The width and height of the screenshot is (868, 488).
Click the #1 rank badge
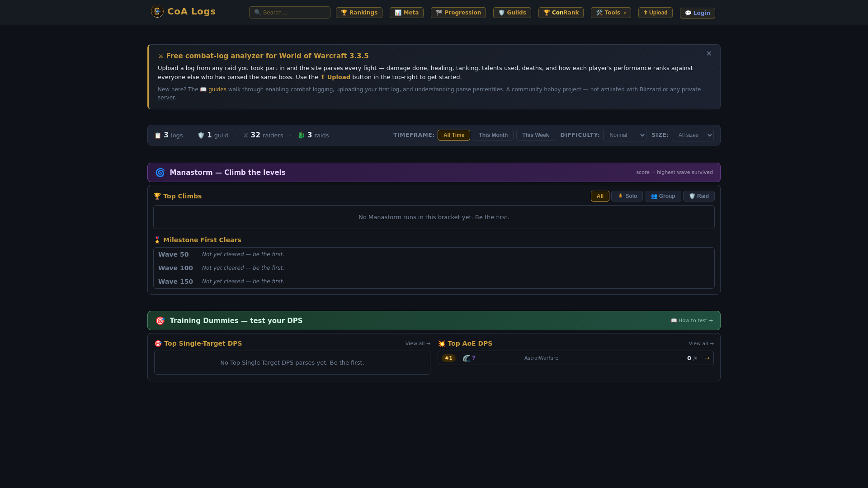click(448, 358)
